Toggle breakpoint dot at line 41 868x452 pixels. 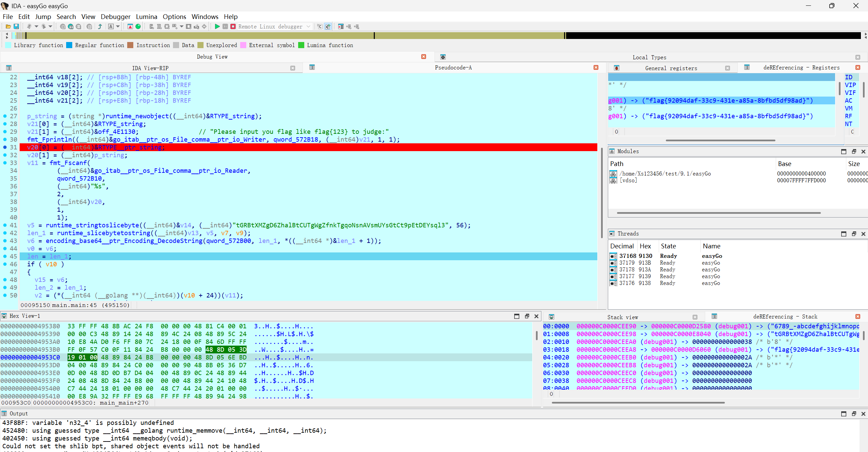5,225
